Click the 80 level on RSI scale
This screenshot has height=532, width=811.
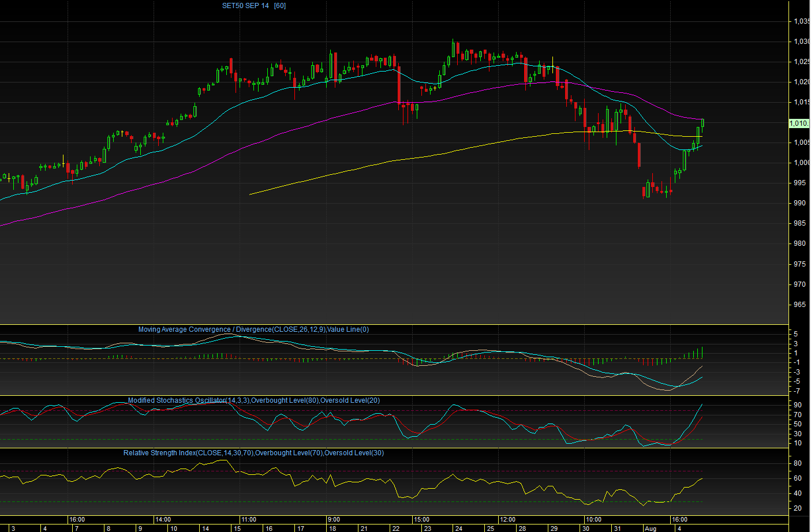798,463
